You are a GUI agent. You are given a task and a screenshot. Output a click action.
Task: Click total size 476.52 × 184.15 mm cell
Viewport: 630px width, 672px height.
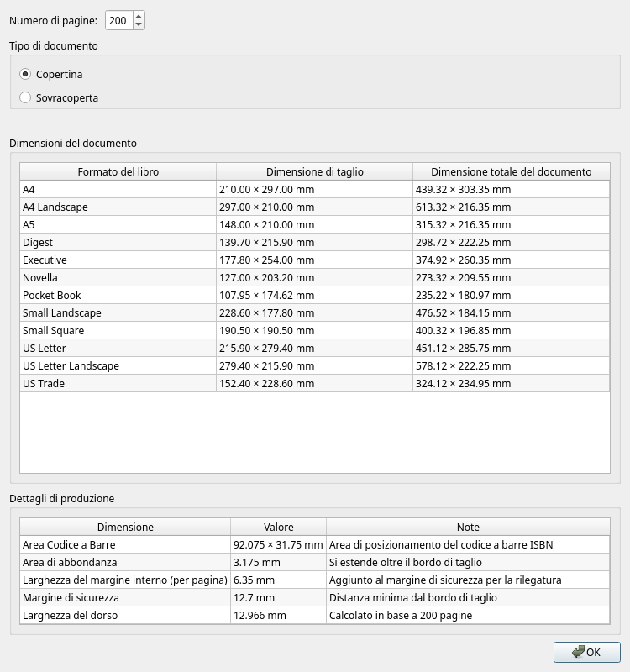coord(512,312)
